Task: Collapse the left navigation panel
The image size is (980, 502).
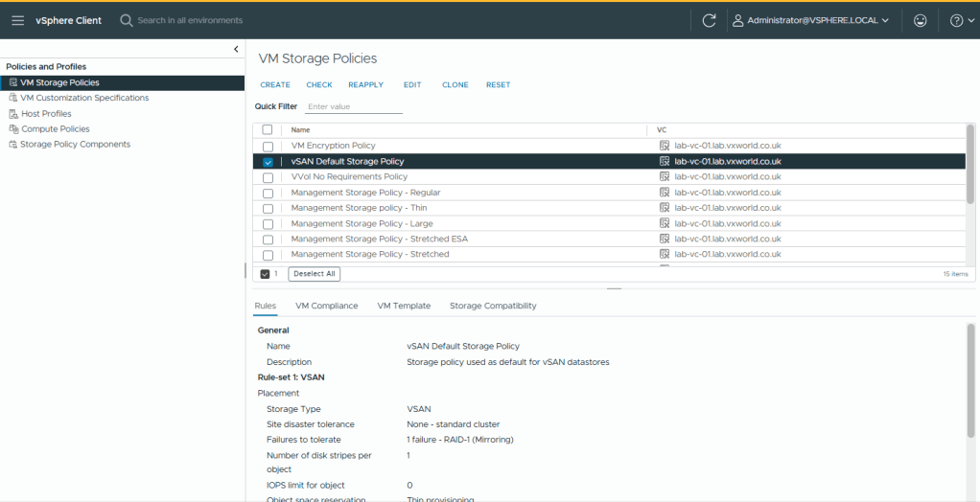Action: [236, 49]
